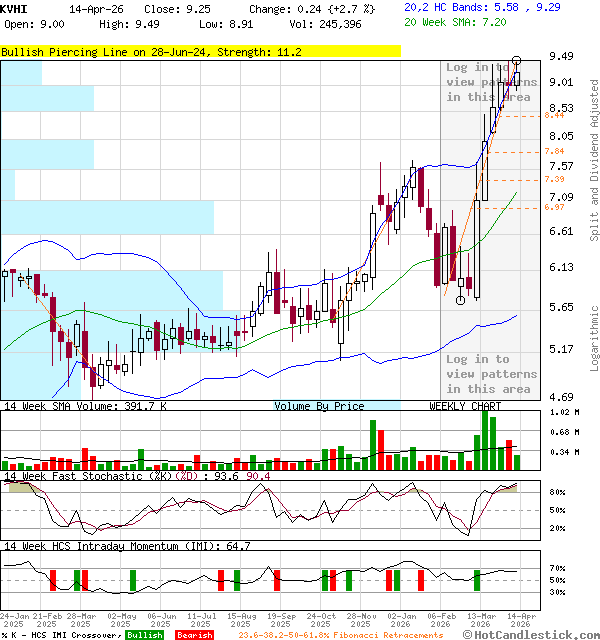
Task: Click the lower 'Log in to view patterns' notice
Action: 491,374
